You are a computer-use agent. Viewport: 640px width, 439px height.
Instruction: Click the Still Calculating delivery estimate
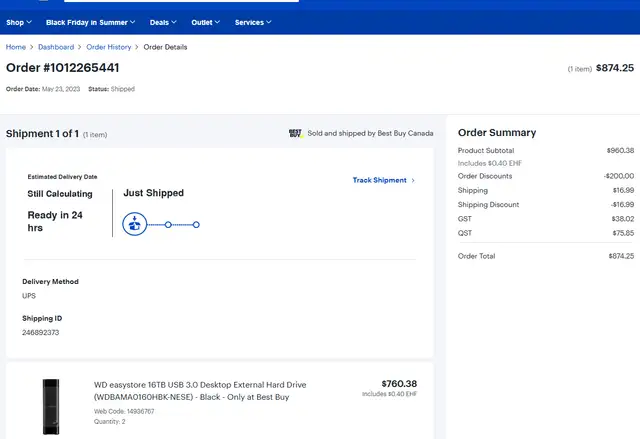pos(60,194)
